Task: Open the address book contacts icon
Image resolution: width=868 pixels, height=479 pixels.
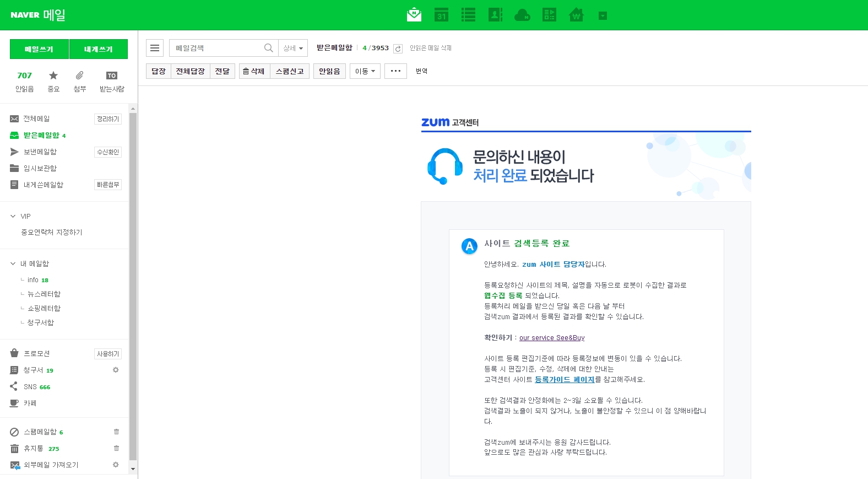Action: (495, 15)
